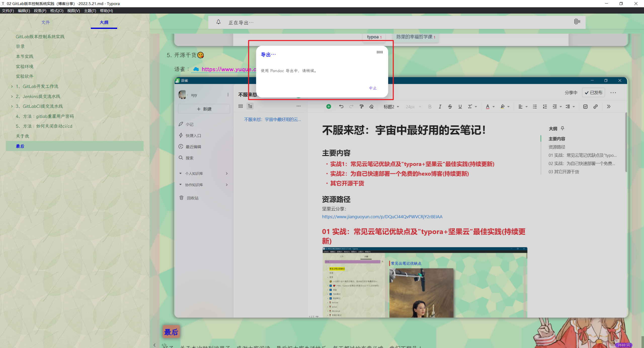Click the 分享中 button in 语雀
644x348 pixels.
pyautogui.click(x=571, y=92)
